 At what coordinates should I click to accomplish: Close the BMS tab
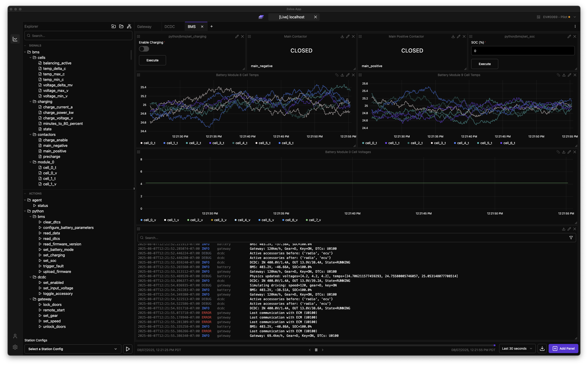[202, 27]
